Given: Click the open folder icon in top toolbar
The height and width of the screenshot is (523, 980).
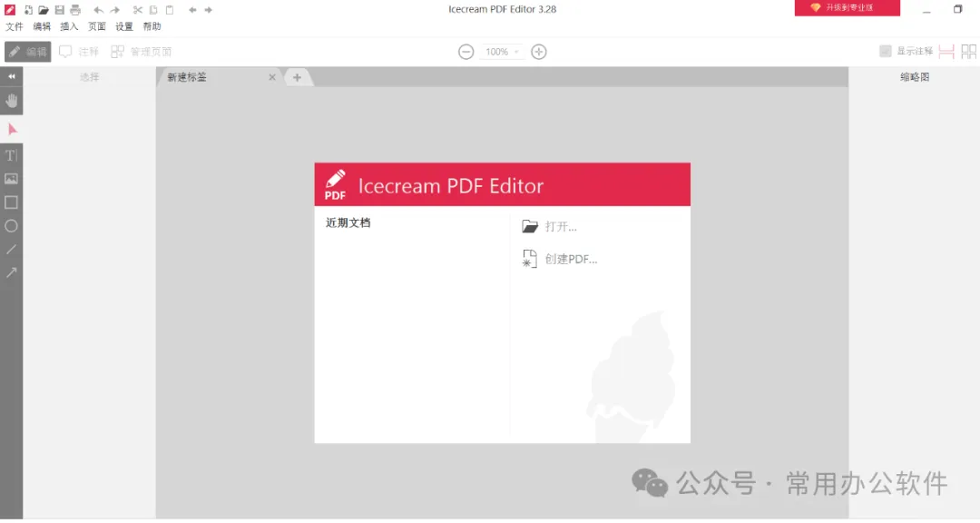Looking at the screenshot, I should pos(44,10).
